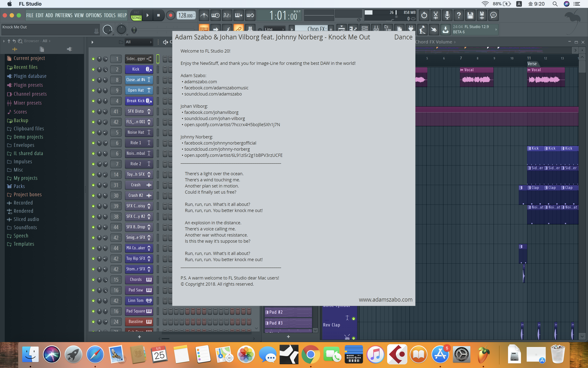Click the touch controller hand icon
588x368 pixels.
[x=434, y=30]
